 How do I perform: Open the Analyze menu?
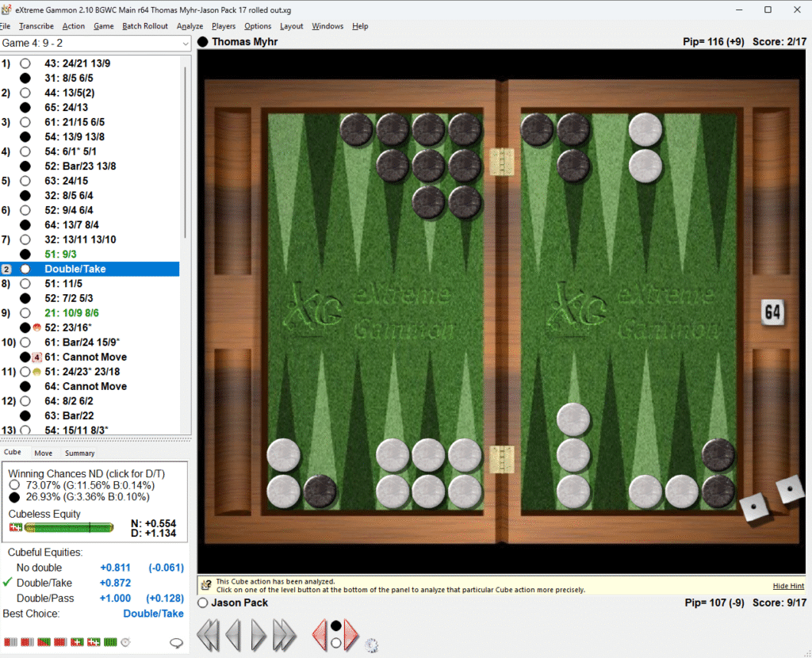(x=190, y=26)
